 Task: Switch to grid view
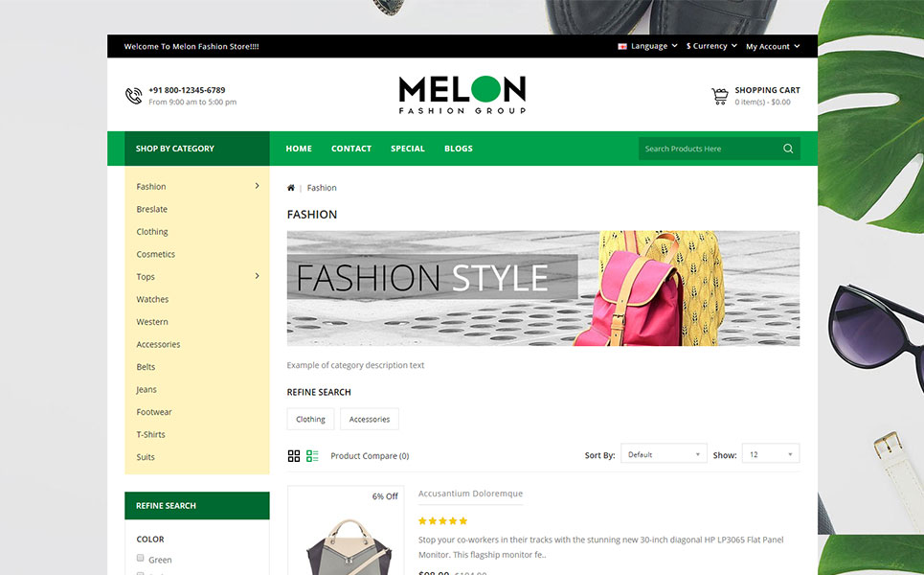(x=294, y=456)
